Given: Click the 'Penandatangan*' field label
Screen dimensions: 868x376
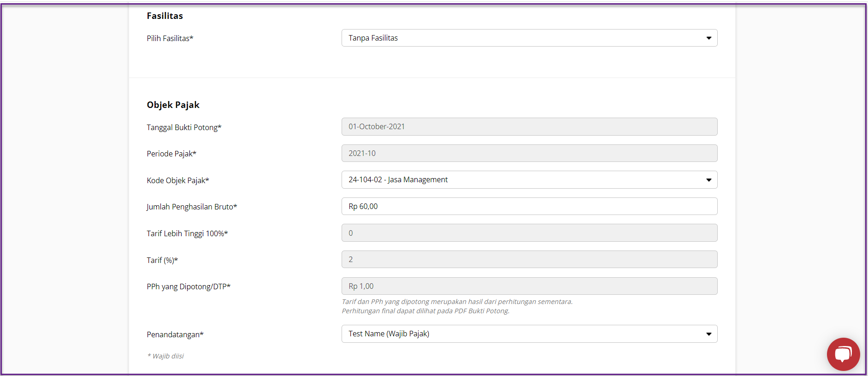Looking at the screenshot, I should (175, 334).
